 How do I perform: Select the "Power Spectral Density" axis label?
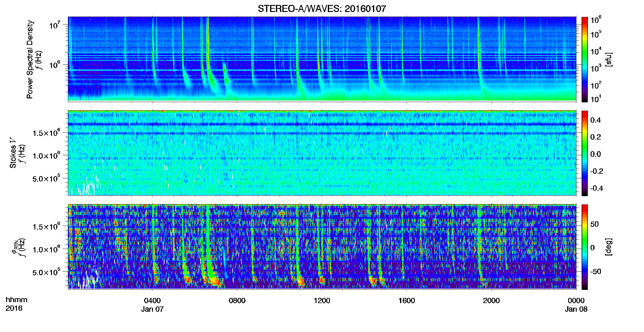[x=30, y=59]
